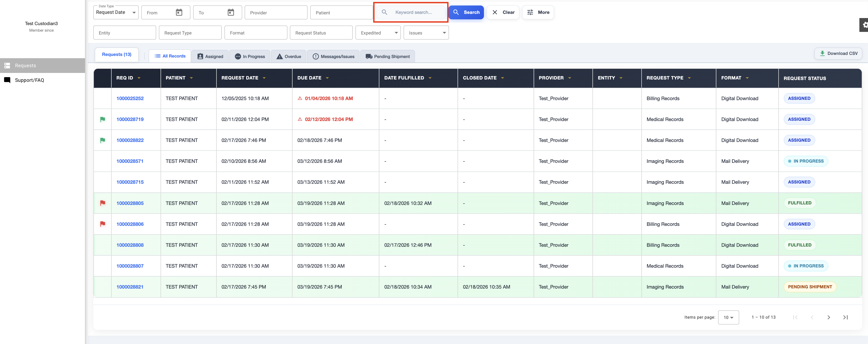Focus the Keyword search field
Screen dimensions: 868x344
pyautogui.click(x=413, y=13)
